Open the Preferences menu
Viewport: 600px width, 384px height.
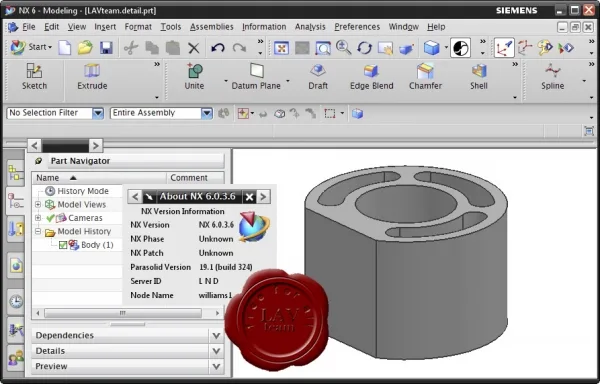tap(357, 27)
